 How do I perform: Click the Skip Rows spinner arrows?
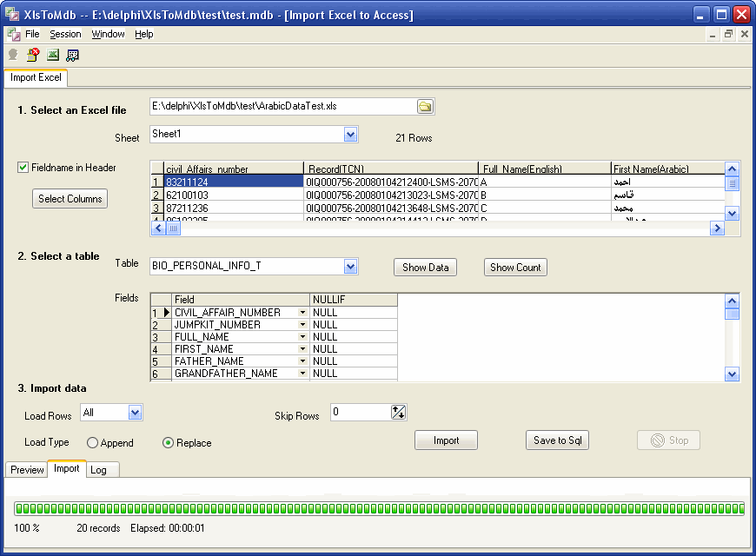pyautogui.click(x=399, y=413)
